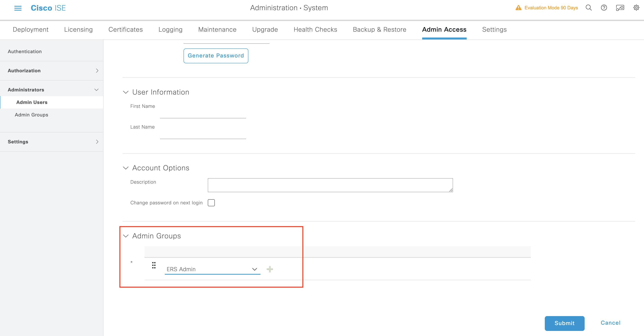This screenshot has width=644, height=336.
Task: Open the settings gear icon
Action: tap(636, 8)
